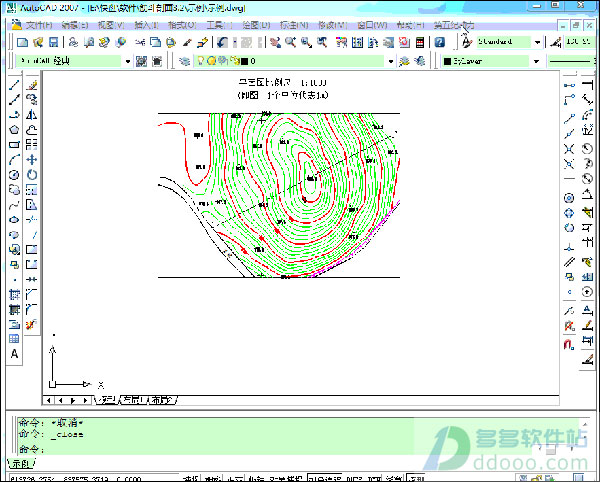The width and height of the screenshot is (600, 482).
Task: Select the Line draw tool
Action: pyautogui.click(x=14, y=85)
